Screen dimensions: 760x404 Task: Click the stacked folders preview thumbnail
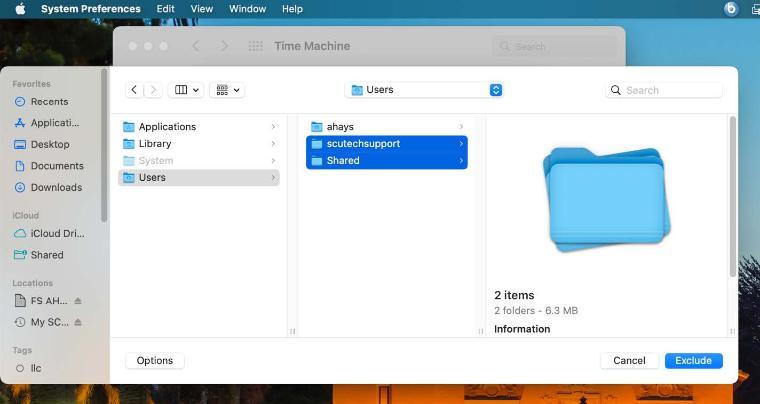(x=607, y=200)
